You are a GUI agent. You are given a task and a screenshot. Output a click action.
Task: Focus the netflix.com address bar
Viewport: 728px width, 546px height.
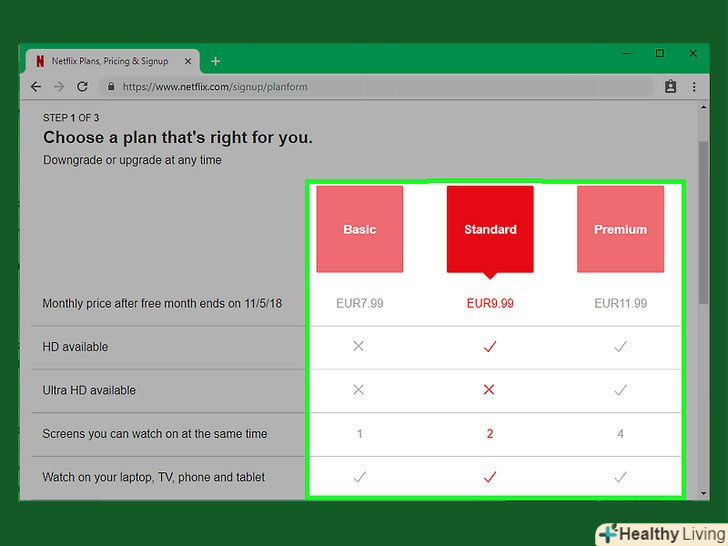(x=376, y=87)
